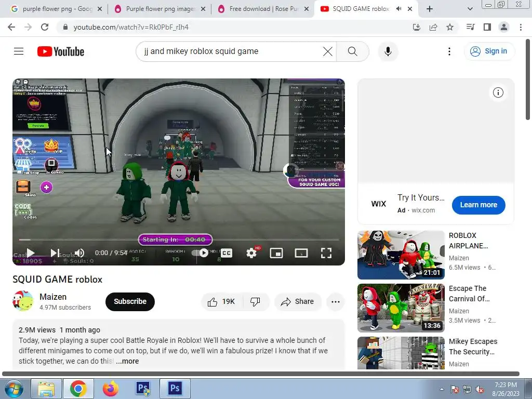The image size is (532, 399).
Task: Open Chrome profile avatar
Action: [504, 27]
